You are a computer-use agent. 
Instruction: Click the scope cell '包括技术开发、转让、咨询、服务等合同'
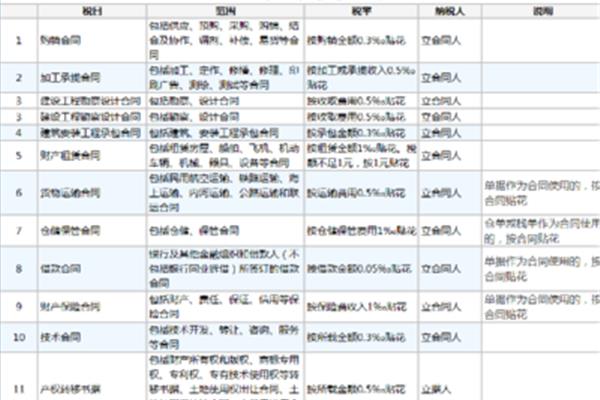point(224,337)
